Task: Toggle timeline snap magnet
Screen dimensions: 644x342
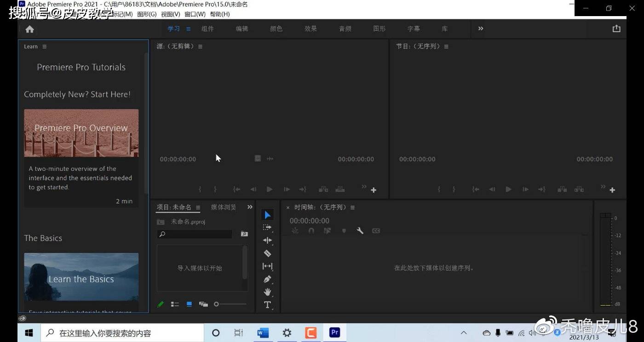Action: (311, 231)
